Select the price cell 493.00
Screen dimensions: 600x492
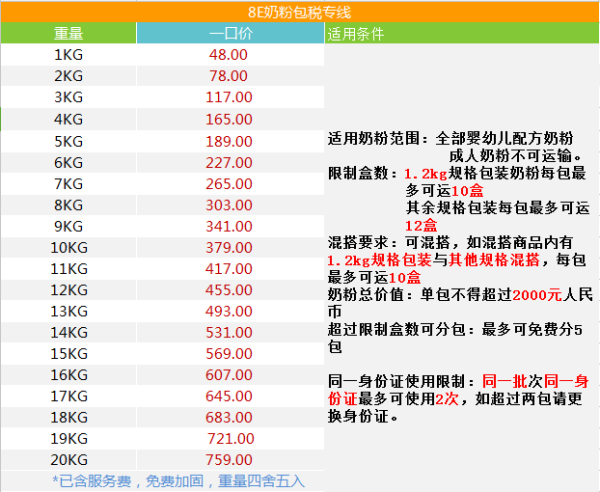click(x=230, y=311)
